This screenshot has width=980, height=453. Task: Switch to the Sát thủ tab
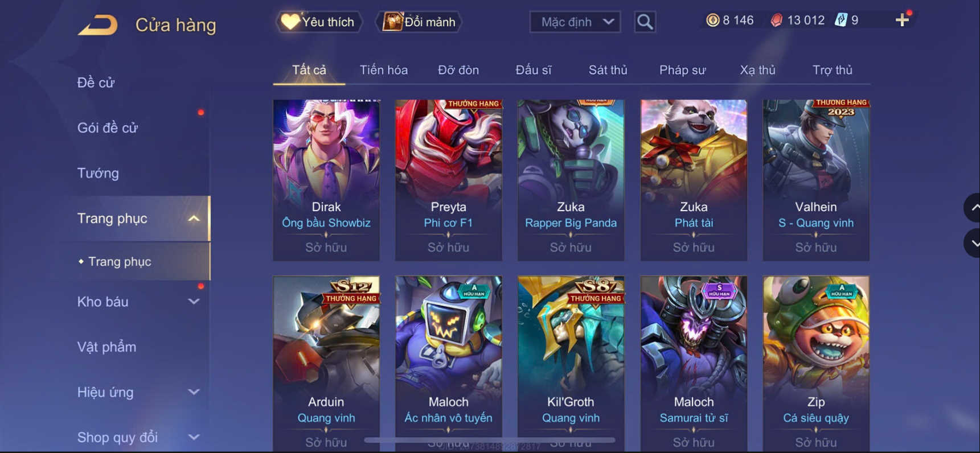click(x=608, y=70)
